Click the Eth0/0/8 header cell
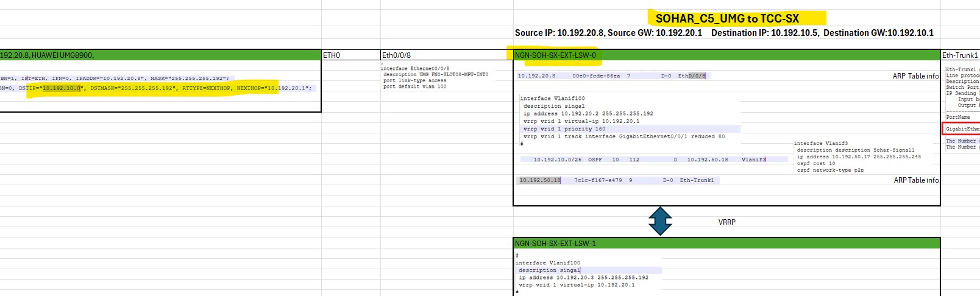The image size is (980, 296). click(446, 55)
